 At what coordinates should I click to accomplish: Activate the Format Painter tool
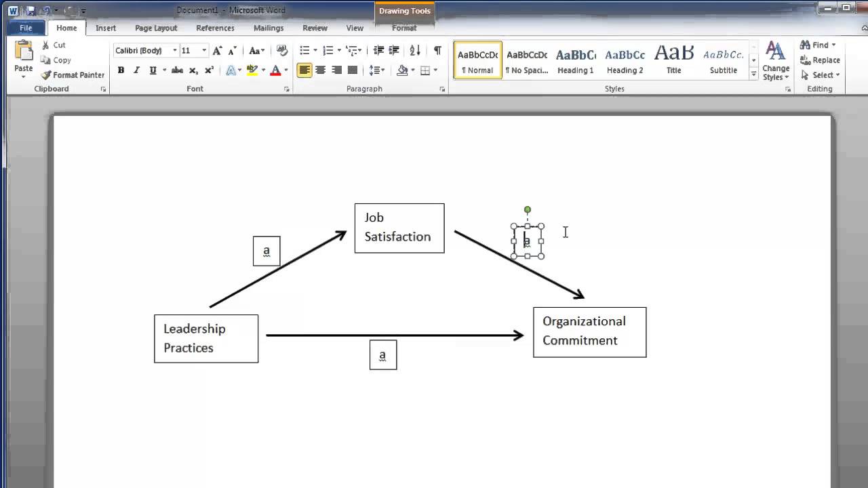point(73,75)
